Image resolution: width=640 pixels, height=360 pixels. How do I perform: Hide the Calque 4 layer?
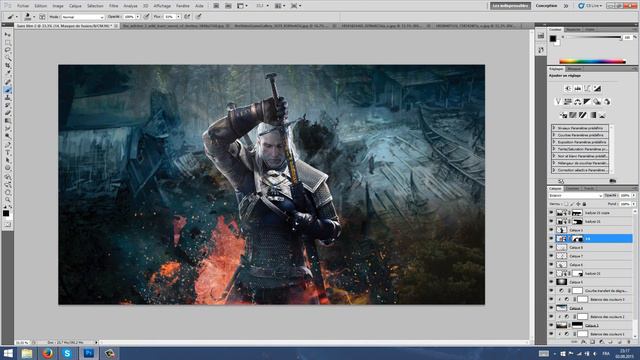pyautogui.click(x=551, y=308)
